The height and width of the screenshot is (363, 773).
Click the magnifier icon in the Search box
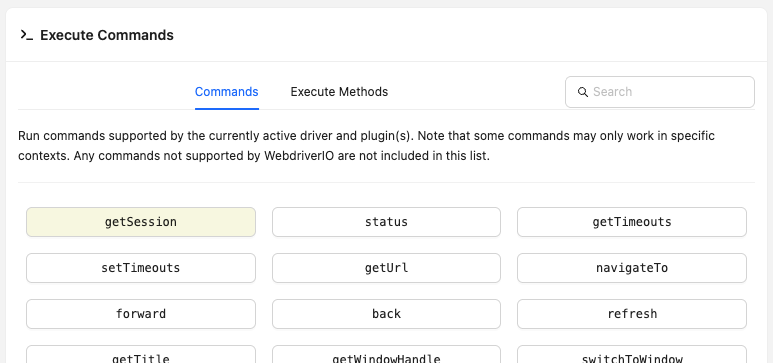click(x=583, y=92)
